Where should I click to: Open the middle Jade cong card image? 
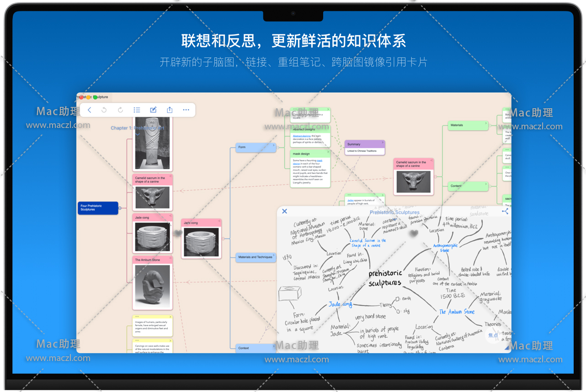pyautogui.click(x=201, y=242)
